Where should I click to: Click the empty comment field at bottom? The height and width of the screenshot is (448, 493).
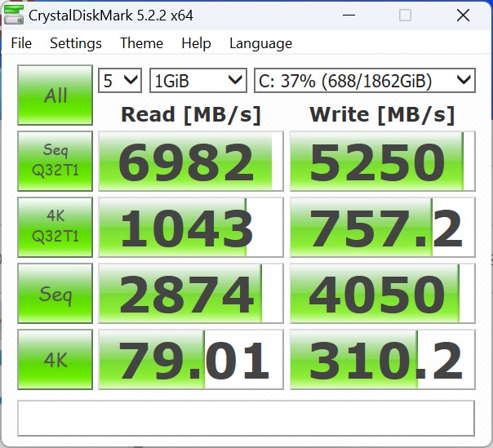[246, 418]
